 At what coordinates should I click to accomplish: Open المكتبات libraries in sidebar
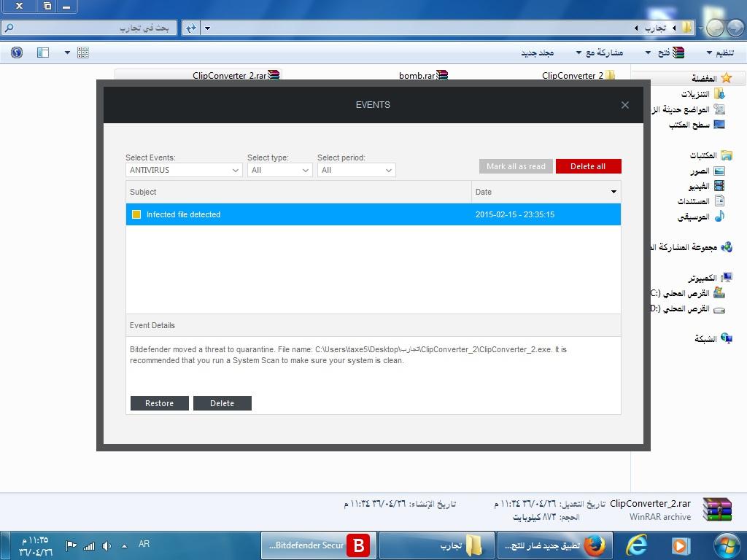coord(711,155)
